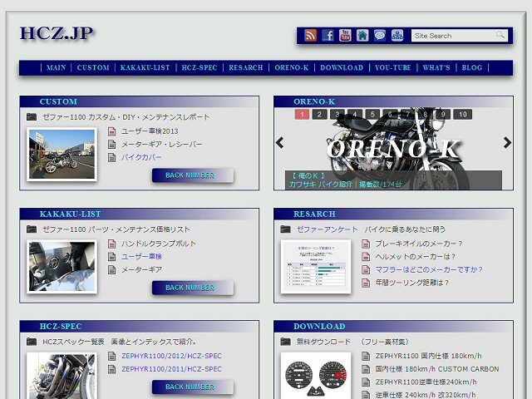Open the Facebook icon in header
The width and height of the screenshot is (532, 399).
tap(328, 35)
